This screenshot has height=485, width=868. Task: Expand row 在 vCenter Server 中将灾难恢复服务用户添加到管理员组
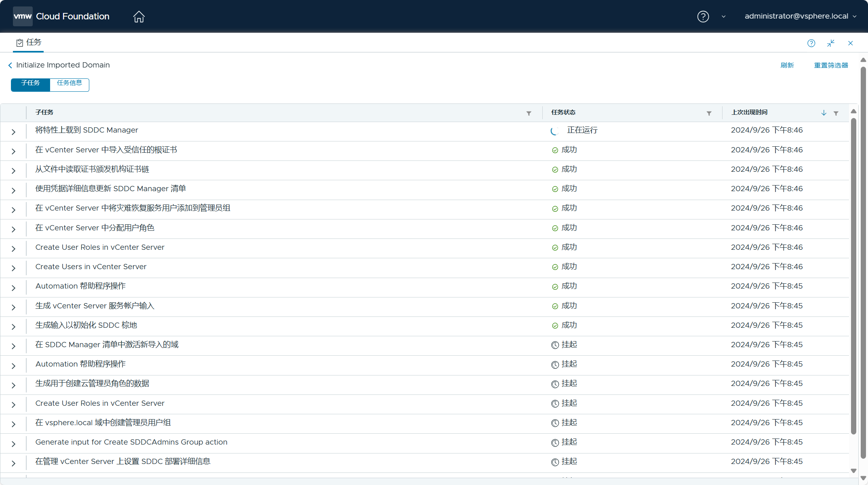(x=13, y=210)
